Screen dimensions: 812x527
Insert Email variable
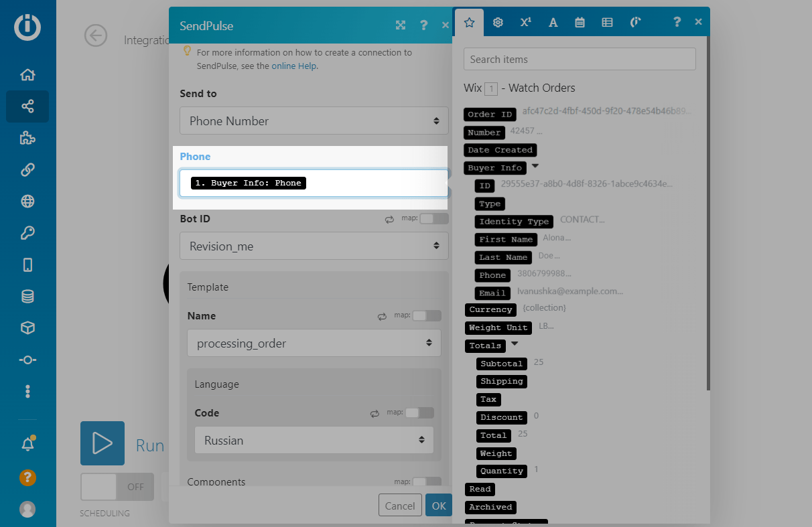point(492,293)
